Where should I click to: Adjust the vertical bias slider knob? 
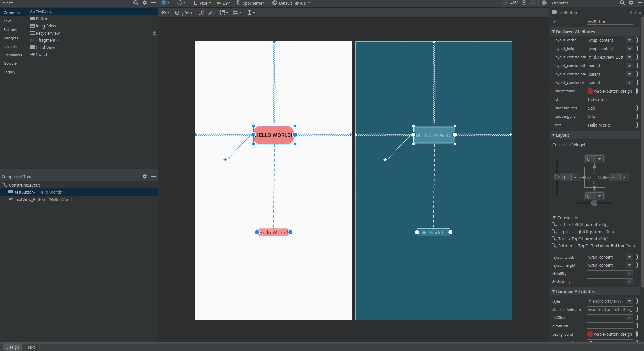pyautogui.click(x=556, y=177)
